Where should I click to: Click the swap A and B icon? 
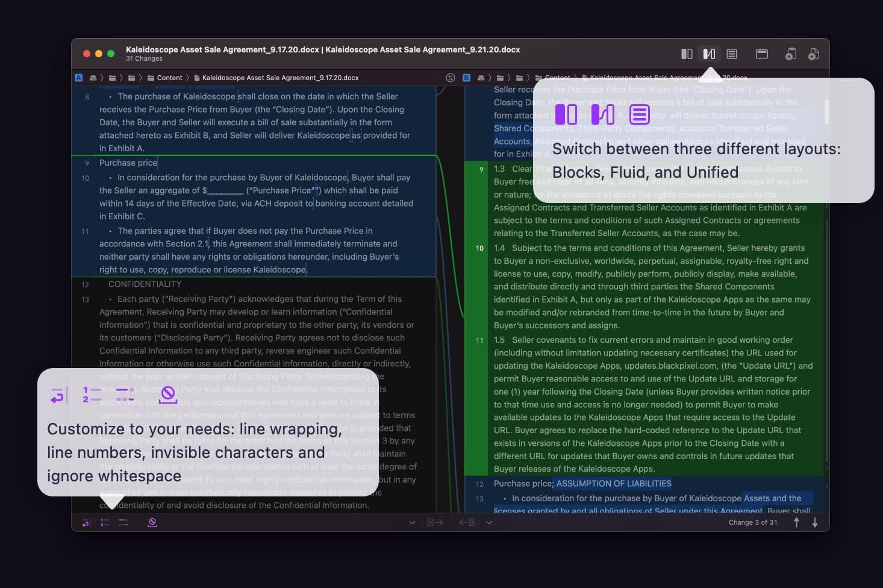tap(451, 78)
